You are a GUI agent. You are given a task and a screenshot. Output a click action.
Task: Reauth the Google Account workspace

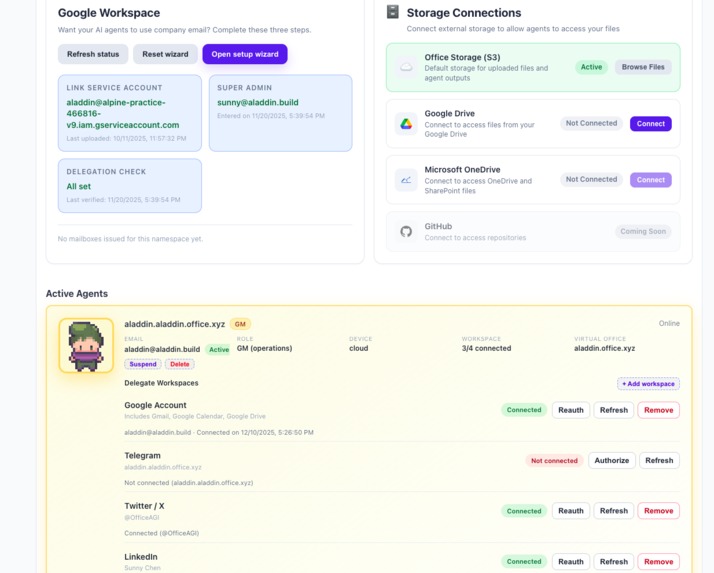(571, 410)
